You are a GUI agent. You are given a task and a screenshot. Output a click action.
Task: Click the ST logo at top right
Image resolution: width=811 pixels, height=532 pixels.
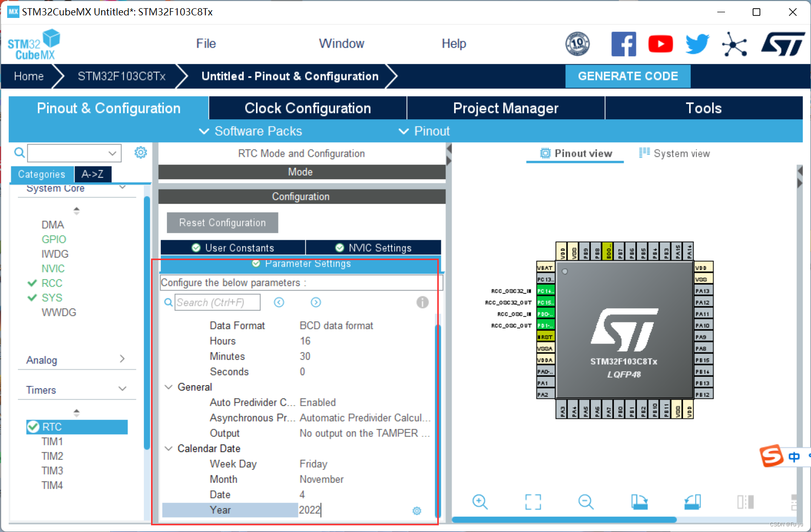(x=783, y=44)
